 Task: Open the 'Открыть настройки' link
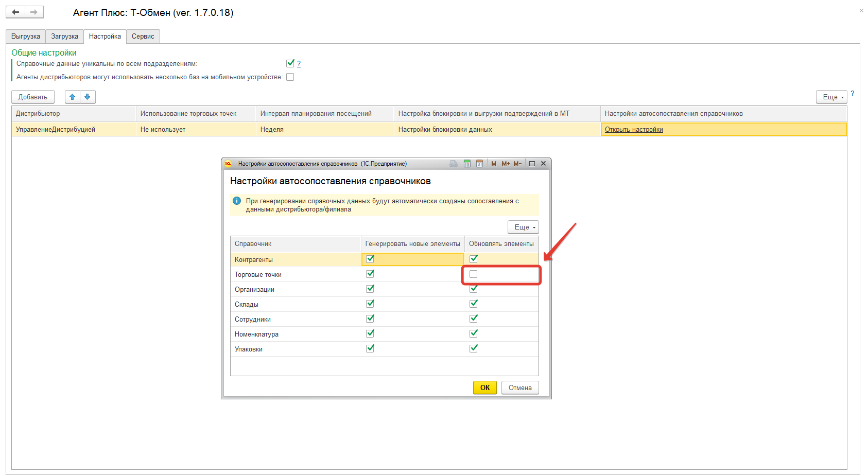[634, 130]
